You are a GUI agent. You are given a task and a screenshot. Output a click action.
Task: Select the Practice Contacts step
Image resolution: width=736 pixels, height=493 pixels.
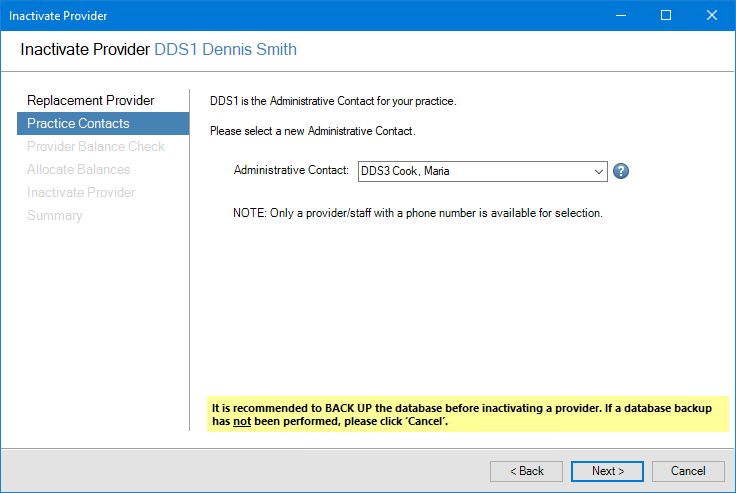pyautogui.click(x=78, y=123)
